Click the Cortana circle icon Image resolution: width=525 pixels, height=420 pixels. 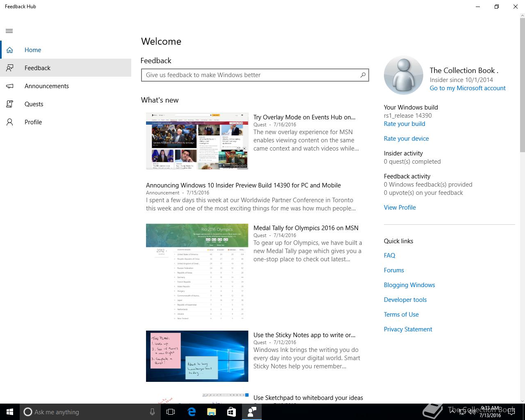coord(27,412)
